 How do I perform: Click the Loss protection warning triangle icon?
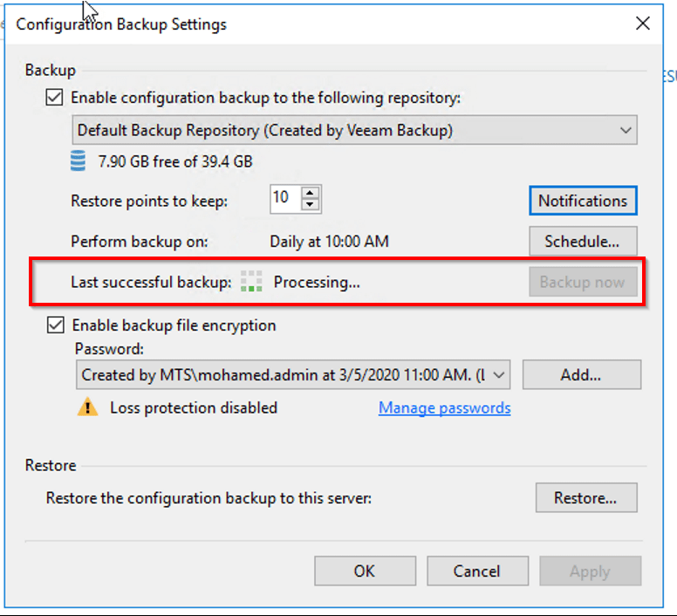point(88,407)
